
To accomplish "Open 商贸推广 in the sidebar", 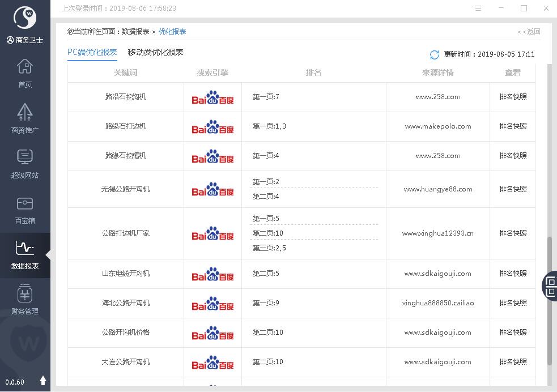I will click(25, 118).
